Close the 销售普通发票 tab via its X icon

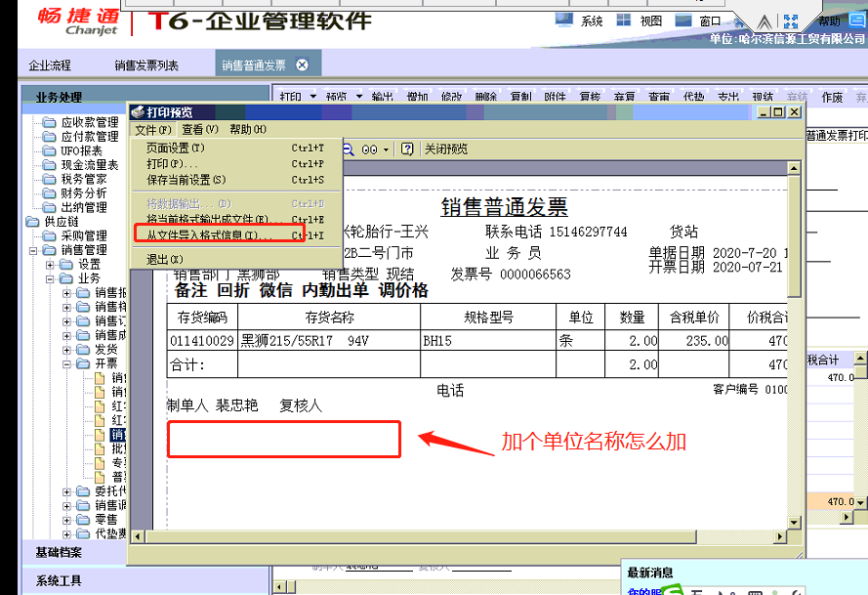tap(302, 64)
